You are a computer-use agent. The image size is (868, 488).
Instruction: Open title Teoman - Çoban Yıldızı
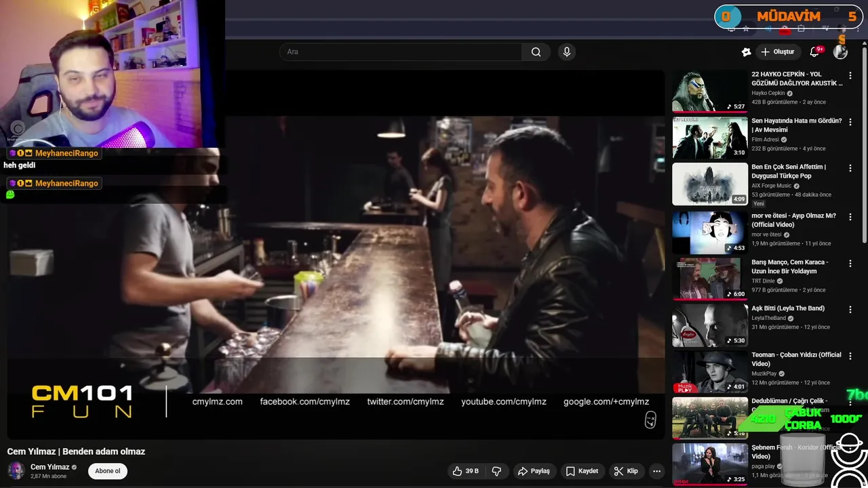(x=796, y=359)
